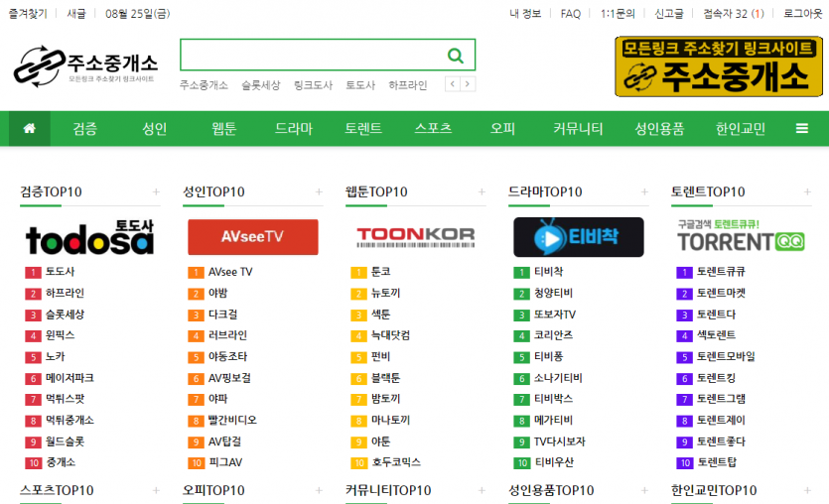Open rank 2 뉴토끼 entry
This screenshot has width=829, height=504.
tap(385, 294)
